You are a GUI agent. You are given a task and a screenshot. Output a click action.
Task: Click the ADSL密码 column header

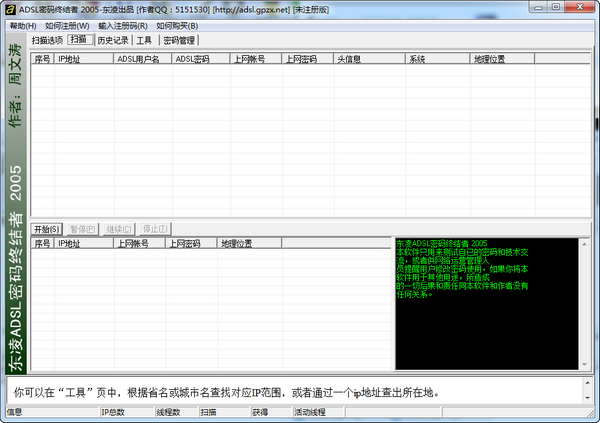(x=201, y=59)
